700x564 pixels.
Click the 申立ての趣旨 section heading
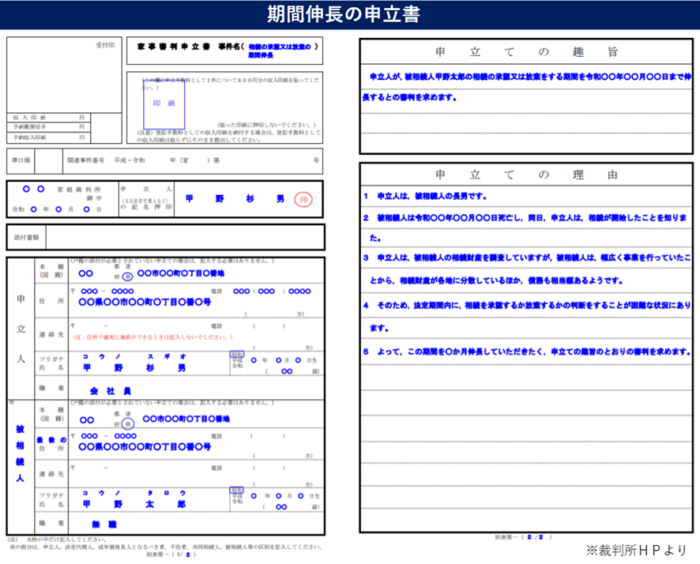tap(526, 52)
